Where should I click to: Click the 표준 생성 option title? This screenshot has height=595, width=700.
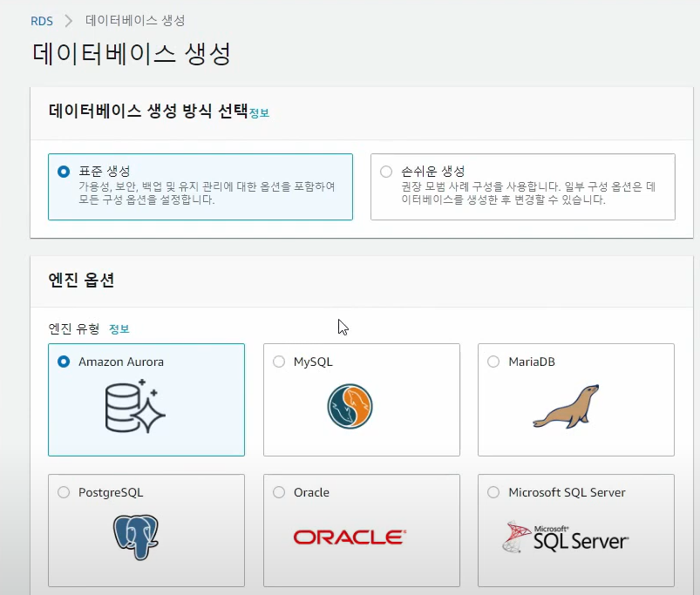(105, 171)
